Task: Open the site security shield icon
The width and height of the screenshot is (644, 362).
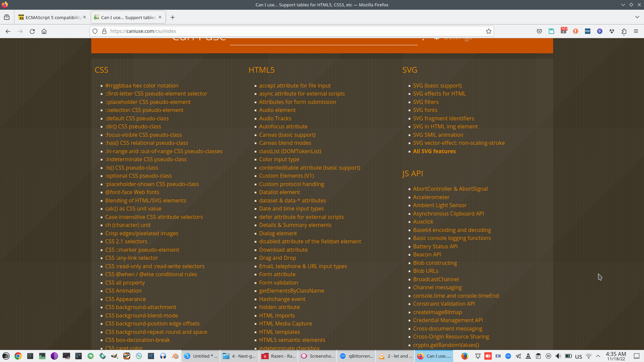Action: coord(95,31)
